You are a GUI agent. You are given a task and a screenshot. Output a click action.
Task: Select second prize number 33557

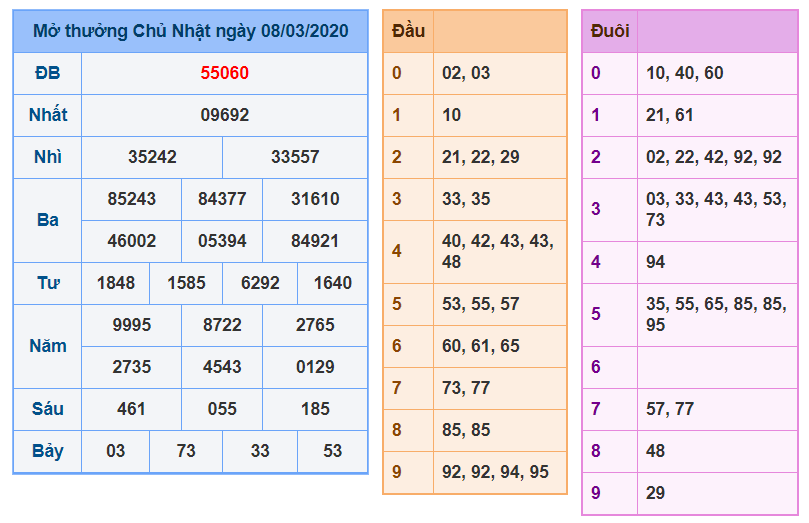(x=295, y=157)
